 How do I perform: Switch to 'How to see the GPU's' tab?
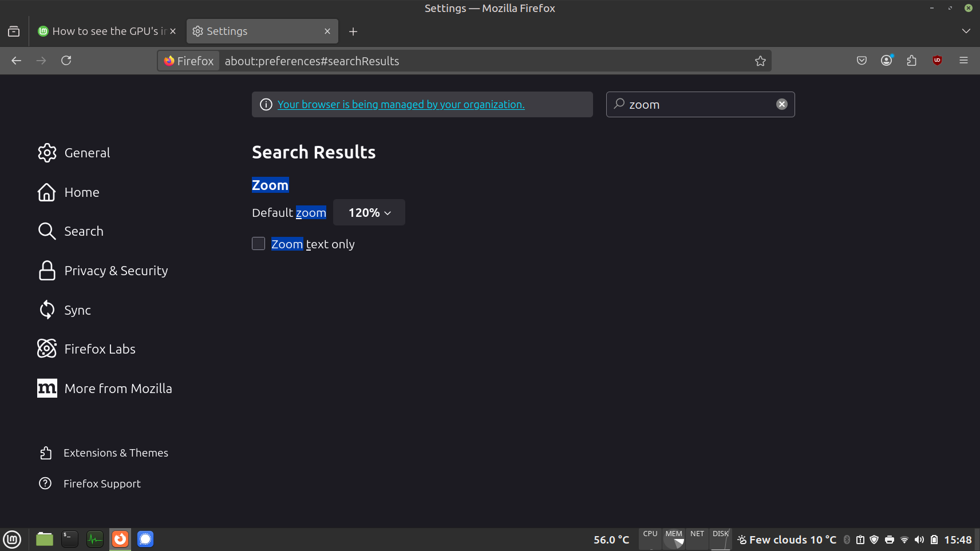[x=102, y=31]
